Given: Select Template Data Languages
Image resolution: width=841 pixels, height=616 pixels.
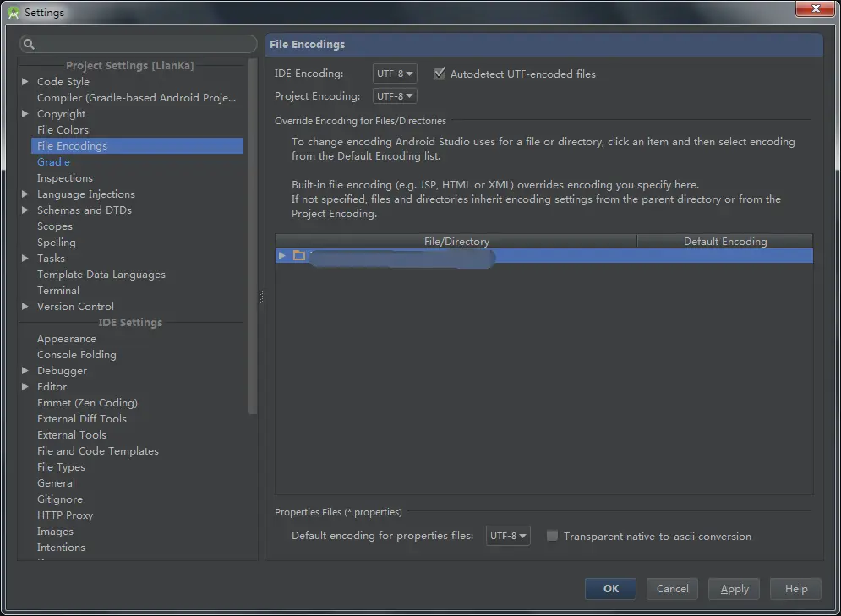Looking at the screenshot, I should click(x=101, y=275).
